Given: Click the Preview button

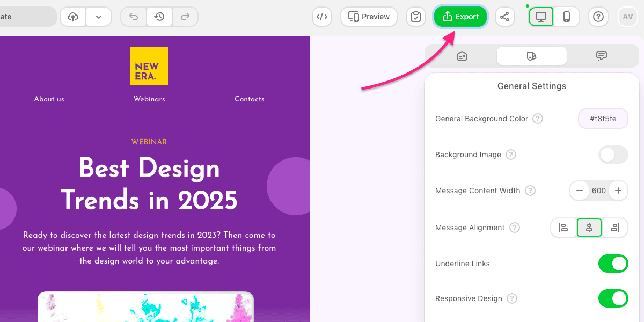Looking at the screenshot, I should tap(369, 17).
